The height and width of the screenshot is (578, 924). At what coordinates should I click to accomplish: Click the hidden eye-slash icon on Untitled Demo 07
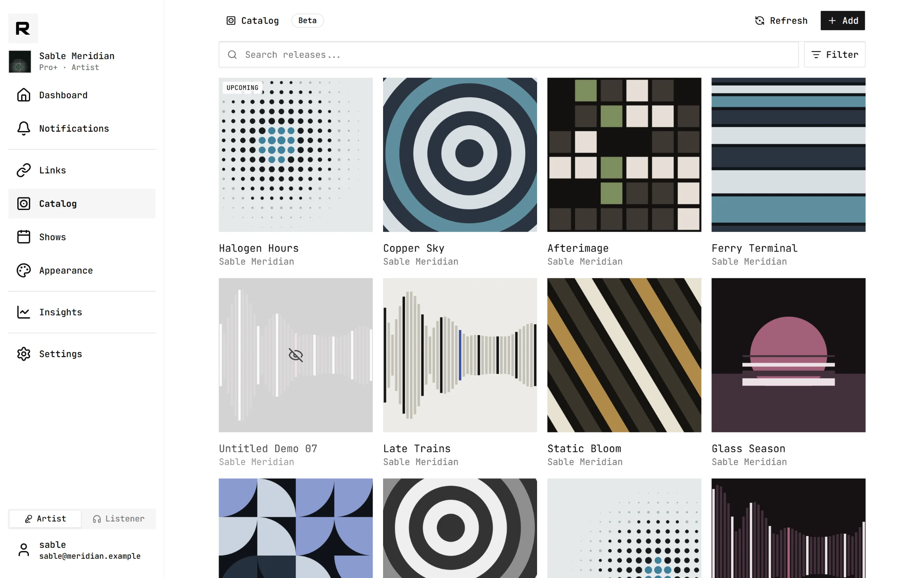296,355
